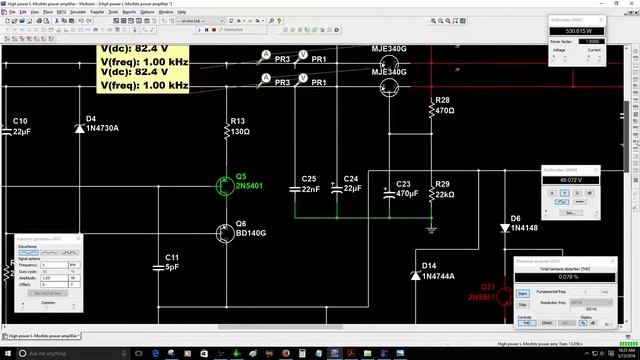Click the Offset field in Function generator
This screenshot has height=360, width=640.
(x=54, y=284)
